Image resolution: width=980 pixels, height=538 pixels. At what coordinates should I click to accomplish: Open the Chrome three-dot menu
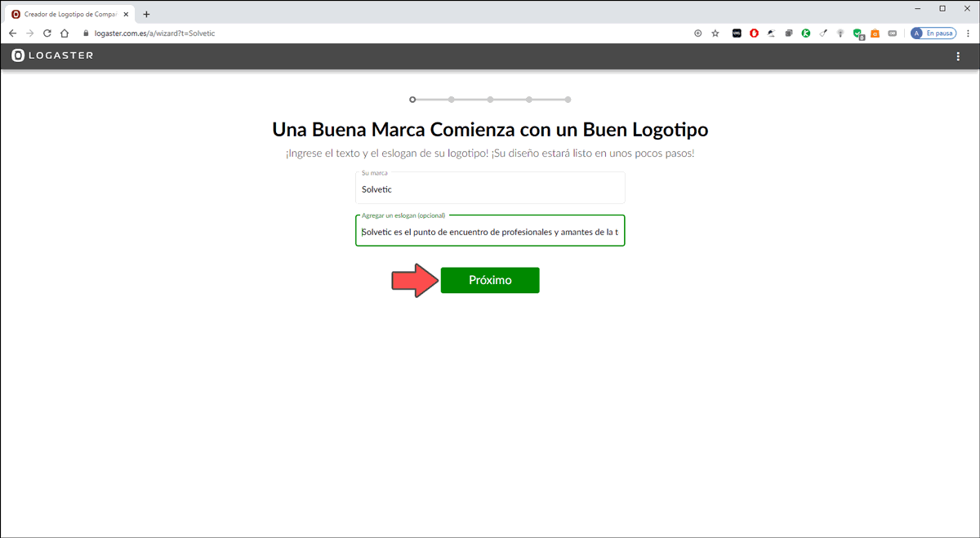968,33
